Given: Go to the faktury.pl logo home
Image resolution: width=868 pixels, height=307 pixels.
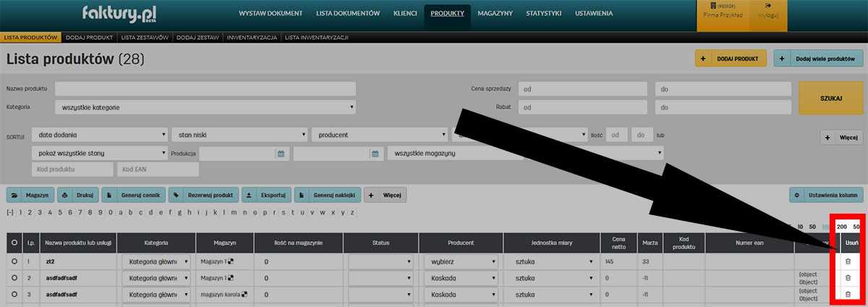Looking at the screenshot, I should [119, 14].
